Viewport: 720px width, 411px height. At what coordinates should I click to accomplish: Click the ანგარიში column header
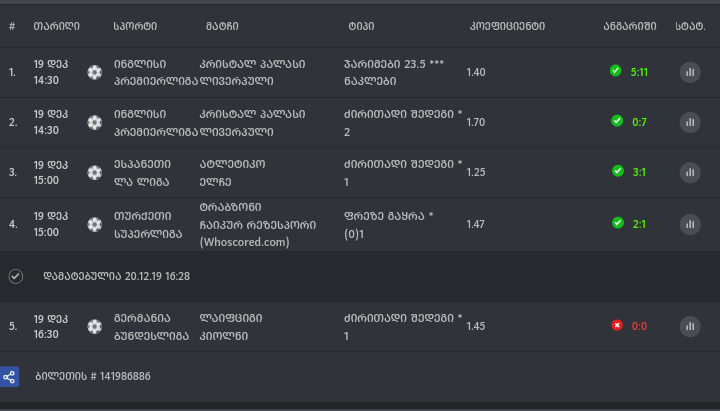(630, 25)
